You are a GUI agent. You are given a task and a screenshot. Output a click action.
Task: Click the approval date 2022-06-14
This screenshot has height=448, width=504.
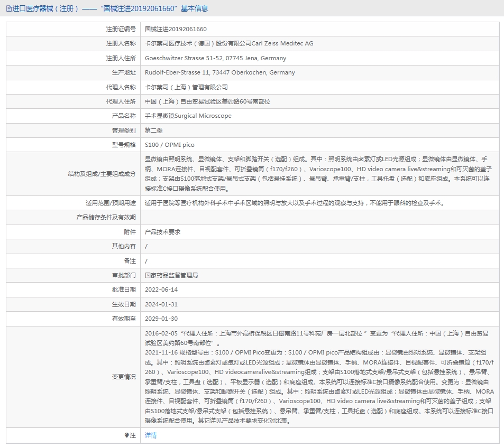tap(161, 290)
